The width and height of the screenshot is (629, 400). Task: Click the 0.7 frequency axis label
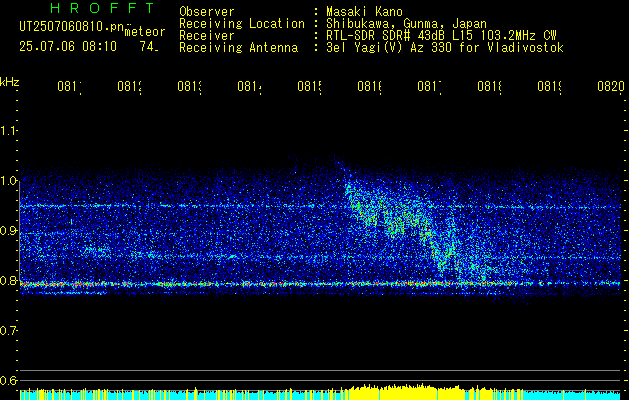point(8,331)
